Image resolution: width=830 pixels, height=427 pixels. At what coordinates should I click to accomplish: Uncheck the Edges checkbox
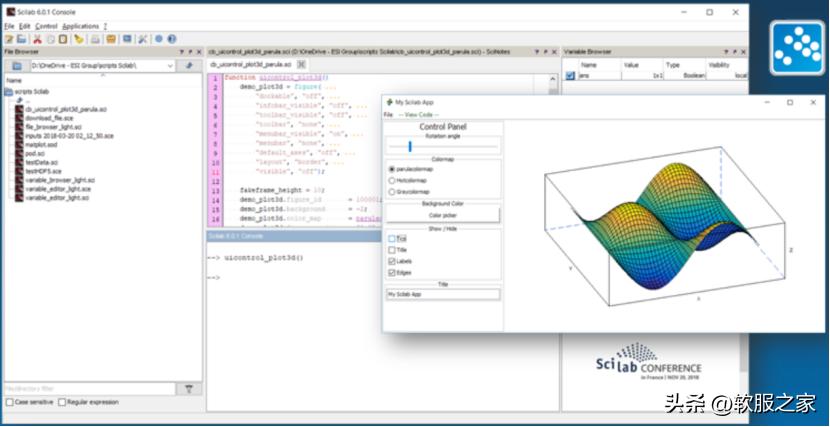392,272
